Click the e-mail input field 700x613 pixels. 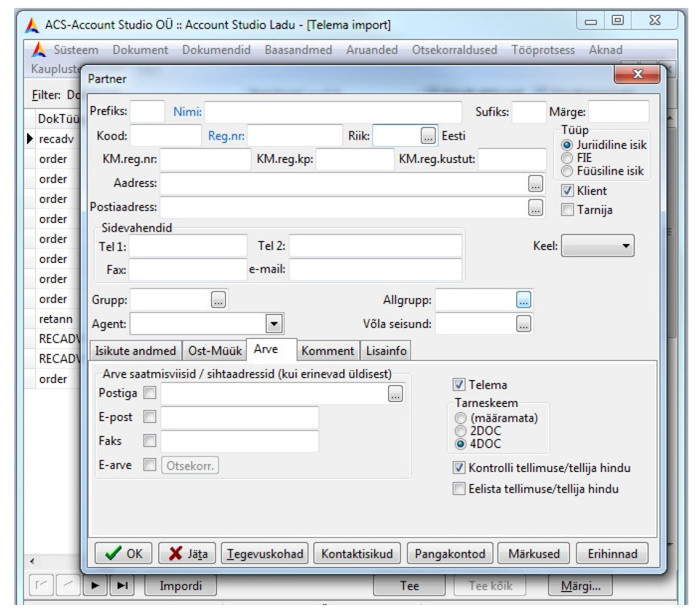point(376,269)
